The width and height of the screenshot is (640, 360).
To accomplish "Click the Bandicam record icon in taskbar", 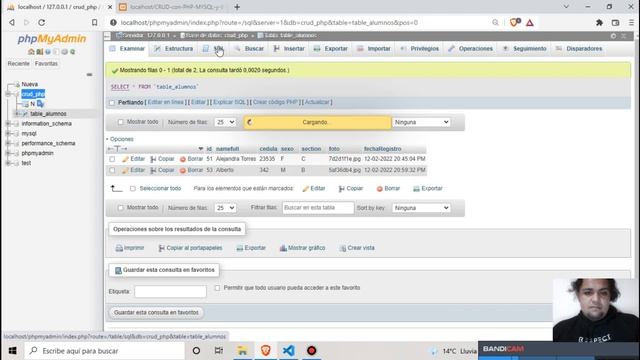I will [311, 351].
